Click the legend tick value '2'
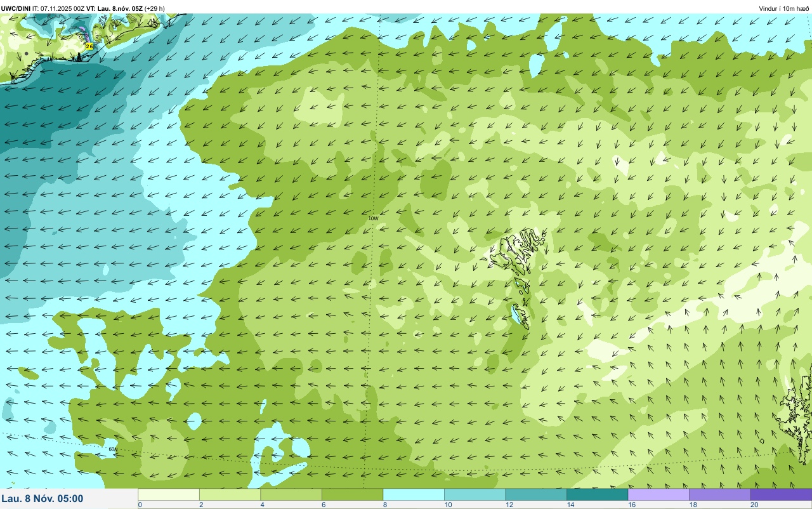 coord(200,505)
